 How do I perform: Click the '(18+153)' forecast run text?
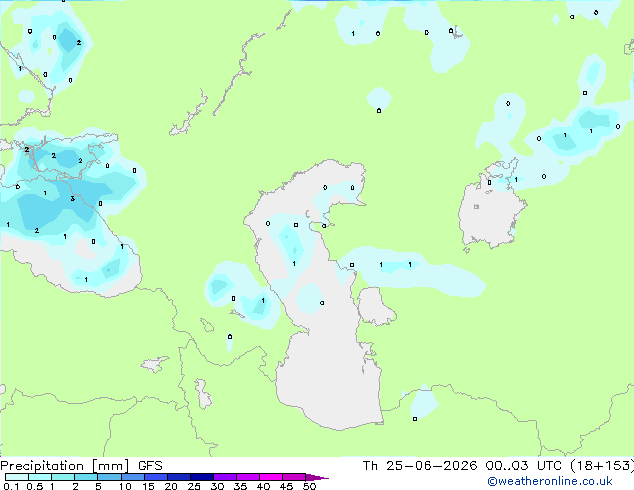click(602, 466)
